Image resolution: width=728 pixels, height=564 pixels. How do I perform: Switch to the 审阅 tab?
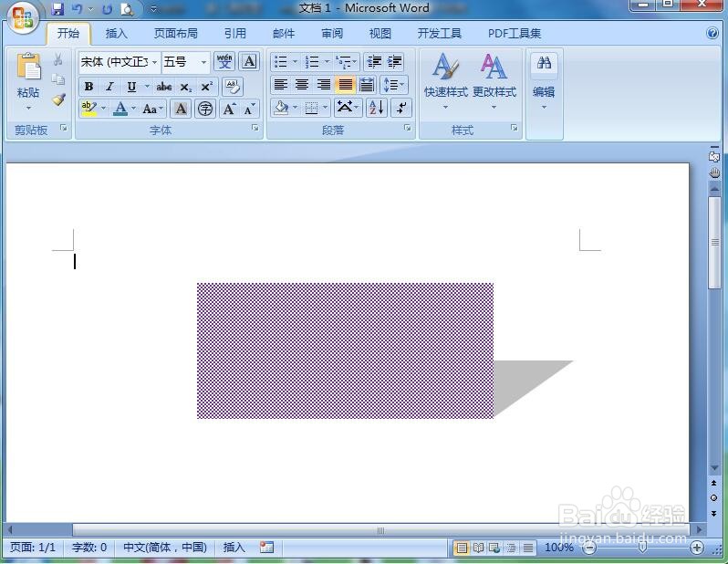coord(332,34)
